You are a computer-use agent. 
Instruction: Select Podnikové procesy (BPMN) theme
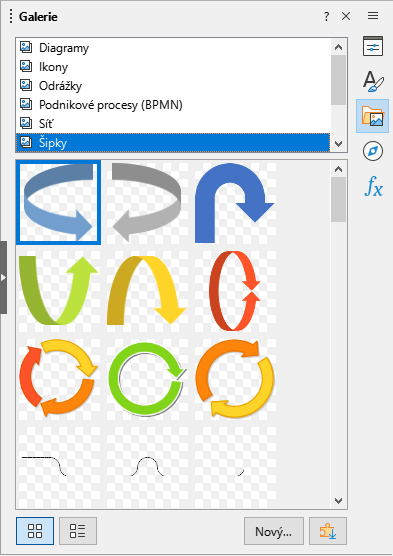pos(173,105)
